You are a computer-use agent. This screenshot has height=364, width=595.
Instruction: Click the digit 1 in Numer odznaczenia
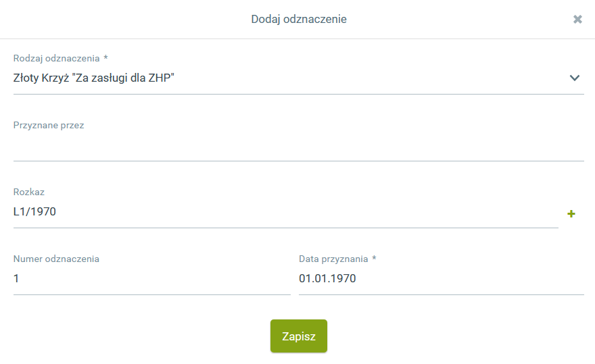click(16, 278)
